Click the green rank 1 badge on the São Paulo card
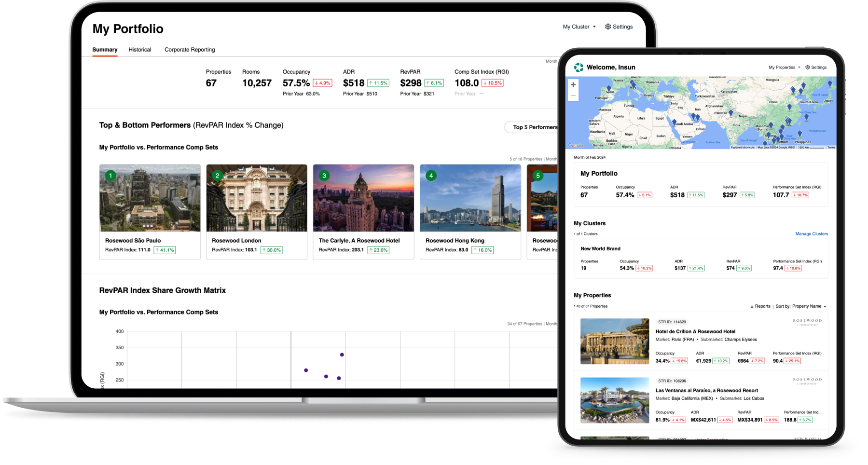Screen dimensions: 868x465 click(110, 176)
